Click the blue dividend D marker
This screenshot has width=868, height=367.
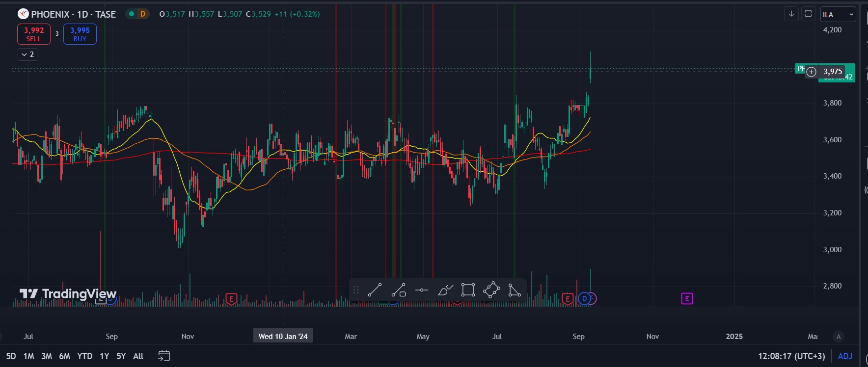(584, 298)
